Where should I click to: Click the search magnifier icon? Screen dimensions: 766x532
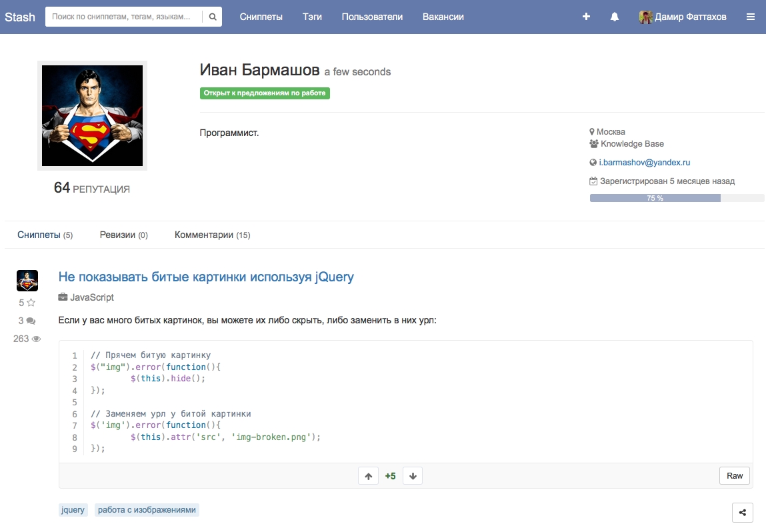point(213,17)
